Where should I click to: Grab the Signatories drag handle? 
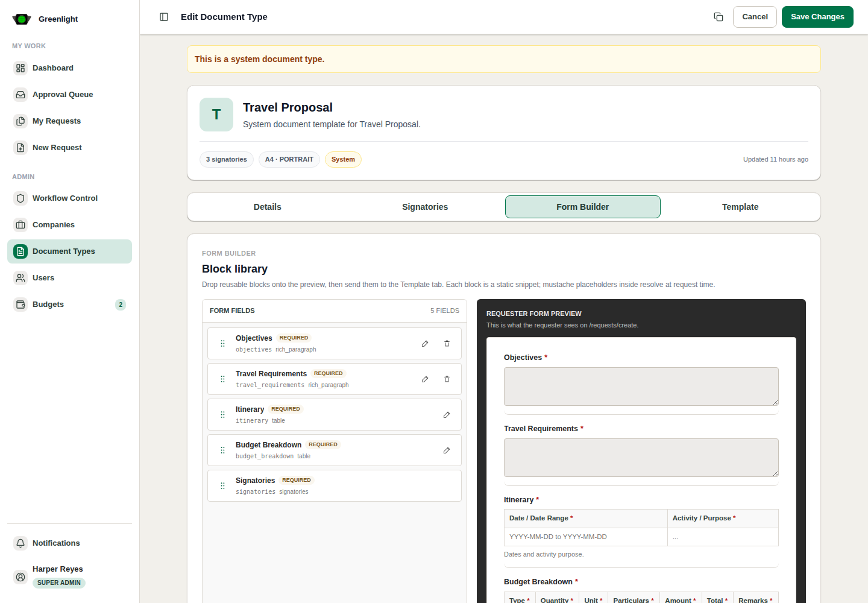222,486
